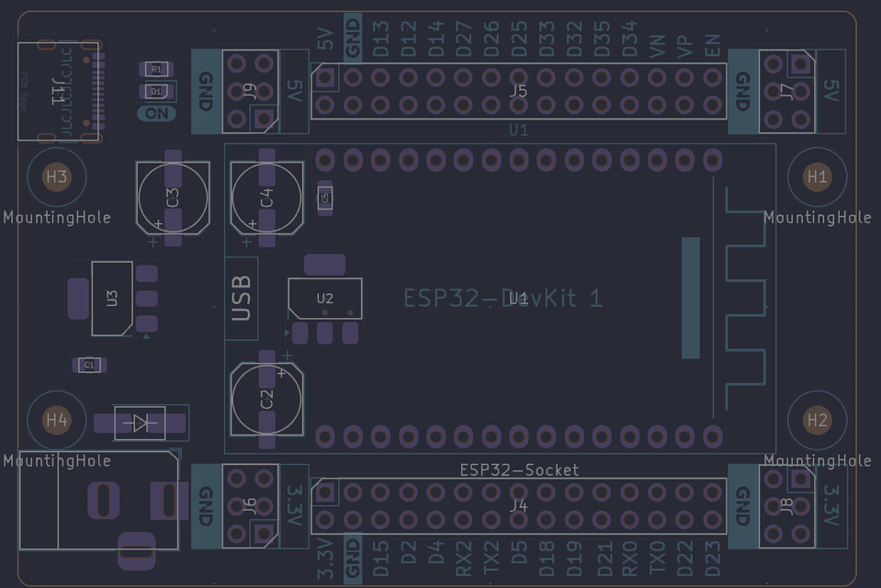Viewport: 881px width, 588px height.
Task: Select the H3 mounting hole
Action: pos(56,177)
